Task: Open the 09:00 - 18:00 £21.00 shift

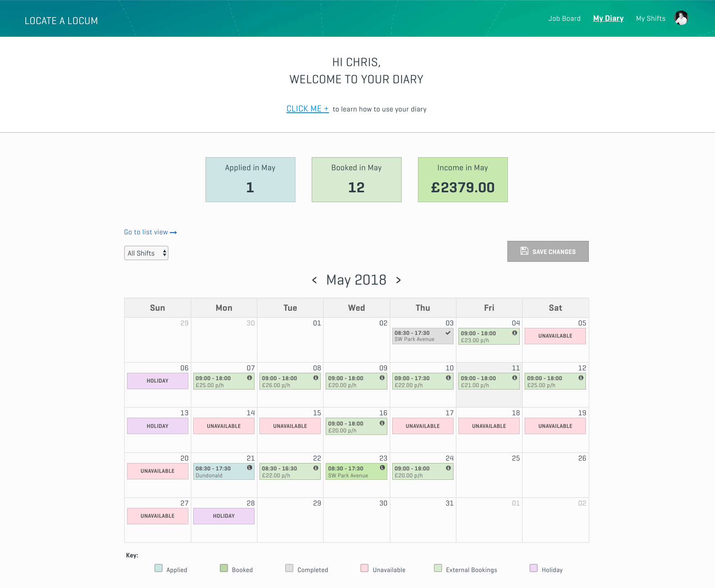Action: click(489, 381)
